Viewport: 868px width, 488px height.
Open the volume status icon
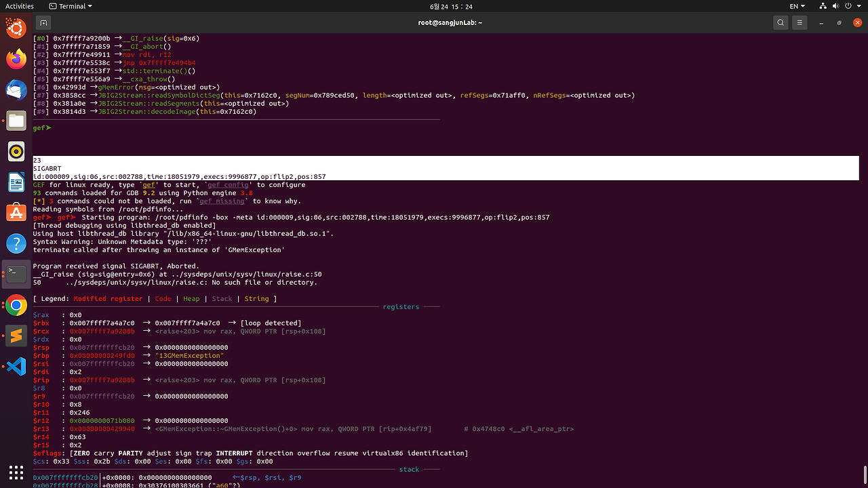837,6
